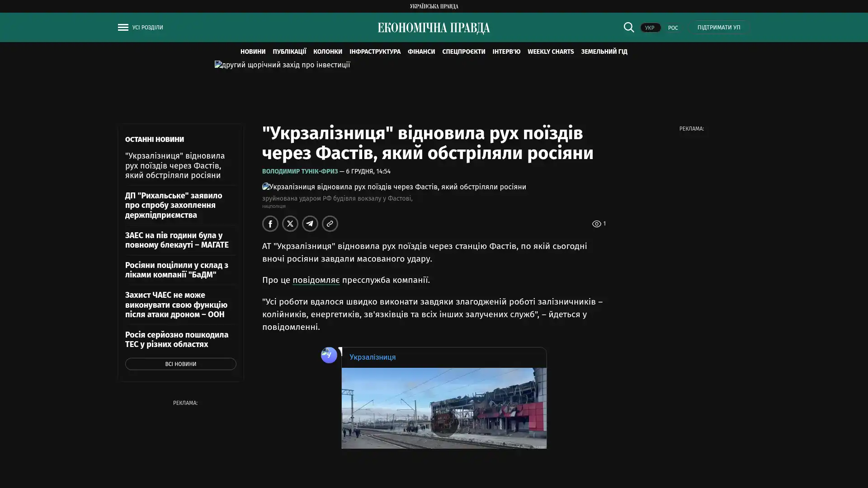Share article via Telegram icon
868x488 pixels.
coord(310,224)
